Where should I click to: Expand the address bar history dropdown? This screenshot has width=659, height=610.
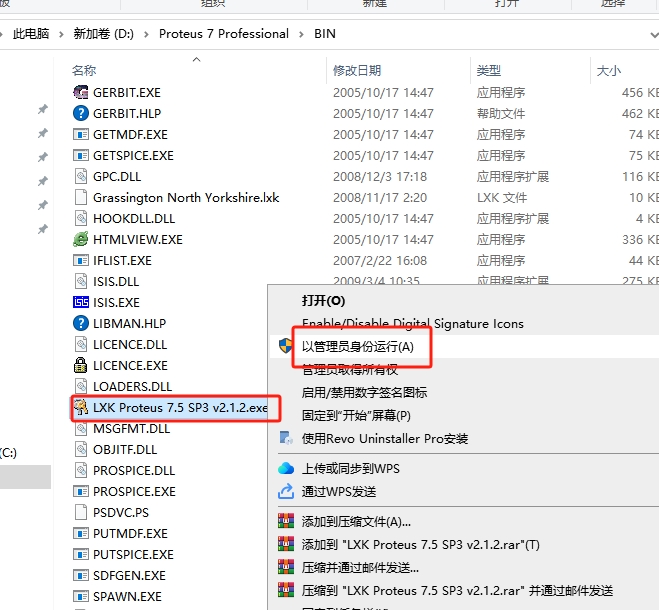[x=654, y=34]
